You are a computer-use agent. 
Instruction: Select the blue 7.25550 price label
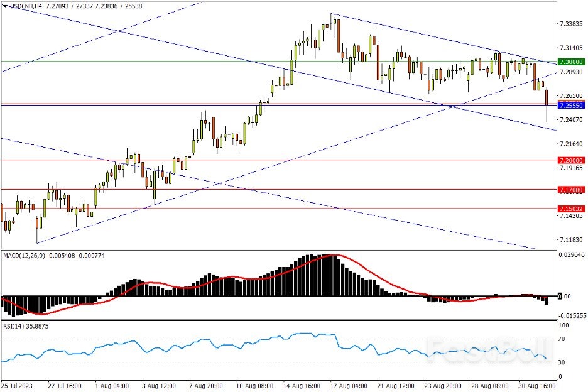571,106
